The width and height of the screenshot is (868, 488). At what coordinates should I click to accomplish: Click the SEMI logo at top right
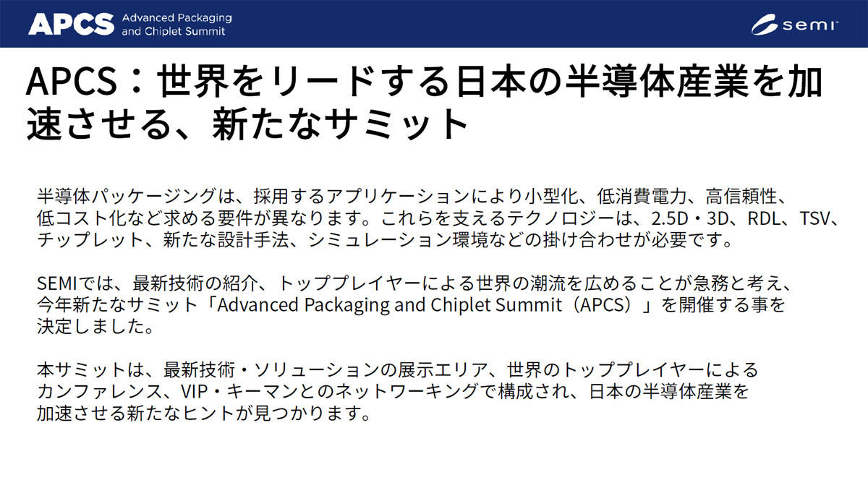coord(794,25)
